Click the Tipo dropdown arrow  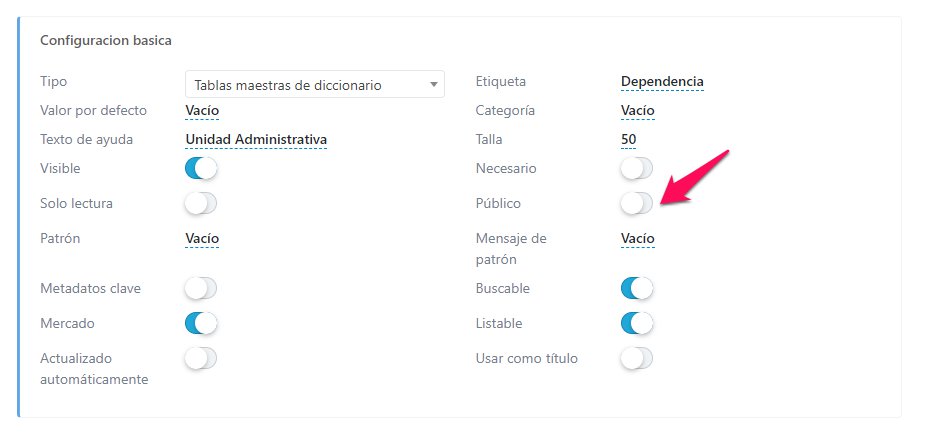434,85
